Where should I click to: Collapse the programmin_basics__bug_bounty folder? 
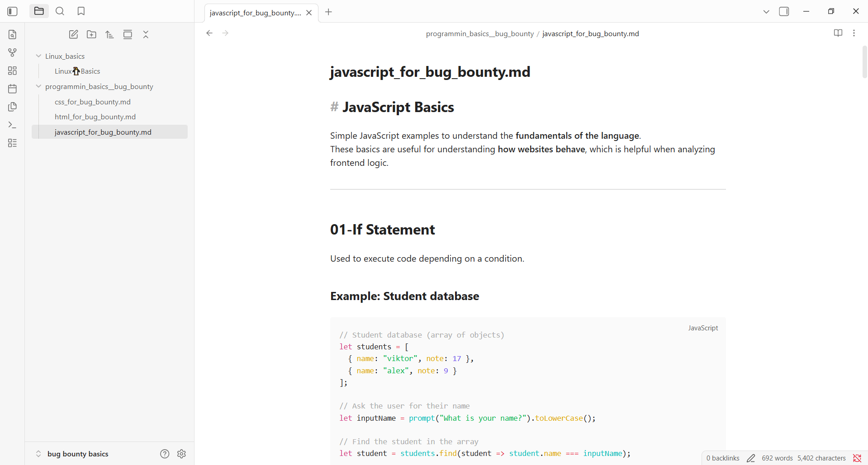click(38, 86)
